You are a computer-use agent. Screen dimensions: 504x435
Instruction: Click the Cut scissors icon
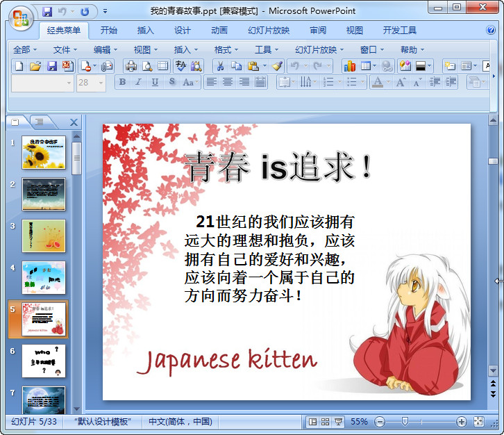[220, 66]
